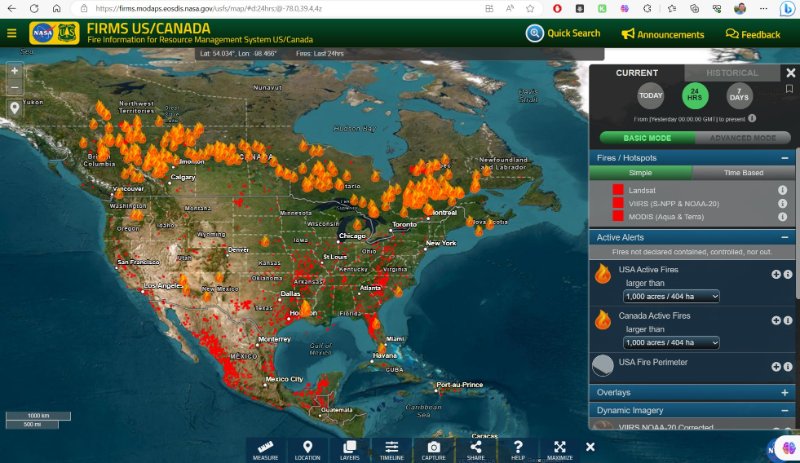Open the Help tool
The width and height of the screenshot is (800, 463).
(518, 450)
